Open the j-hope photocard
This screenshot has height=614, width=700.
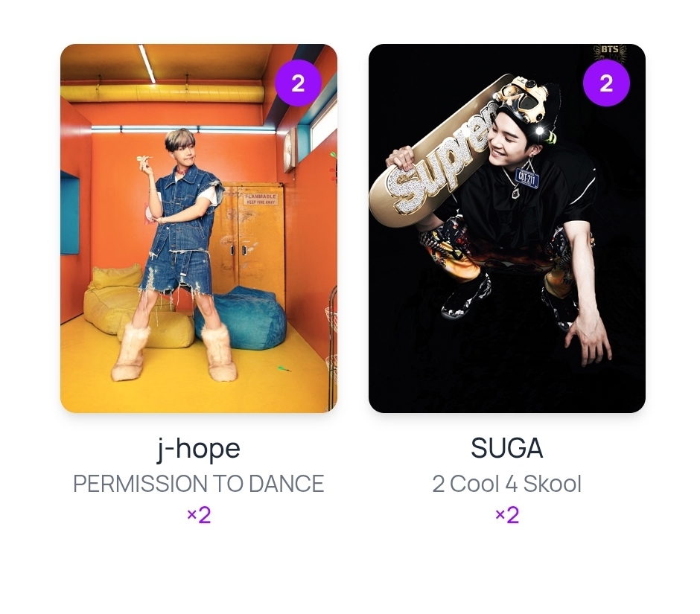(198, 228)
